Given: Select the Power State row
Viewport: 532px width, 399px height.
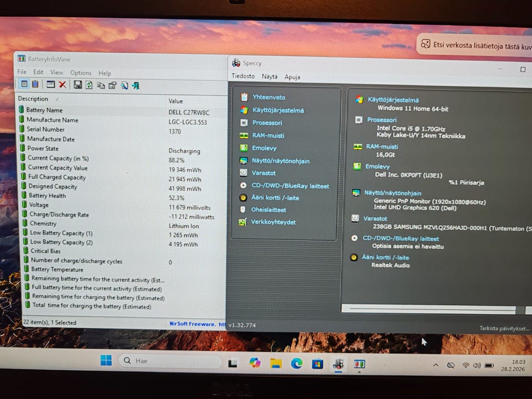Looking at the screenshot, I should [122, 149].
